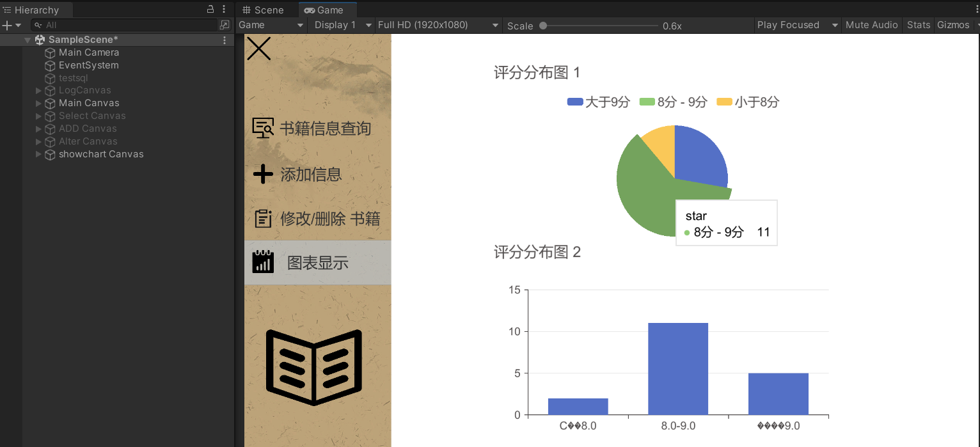Click the bar above 9.0 label

[778, 394]
